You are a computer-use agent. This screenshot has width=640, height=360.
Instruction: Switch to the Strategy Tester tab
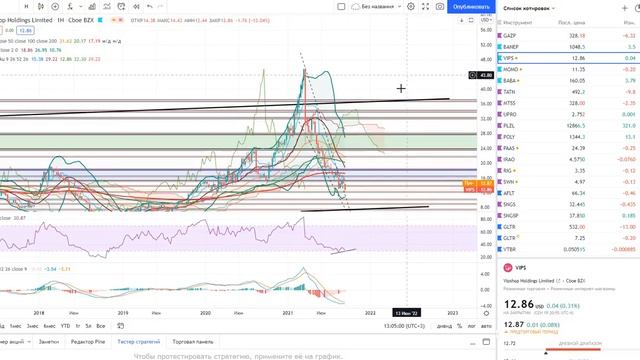139,342
